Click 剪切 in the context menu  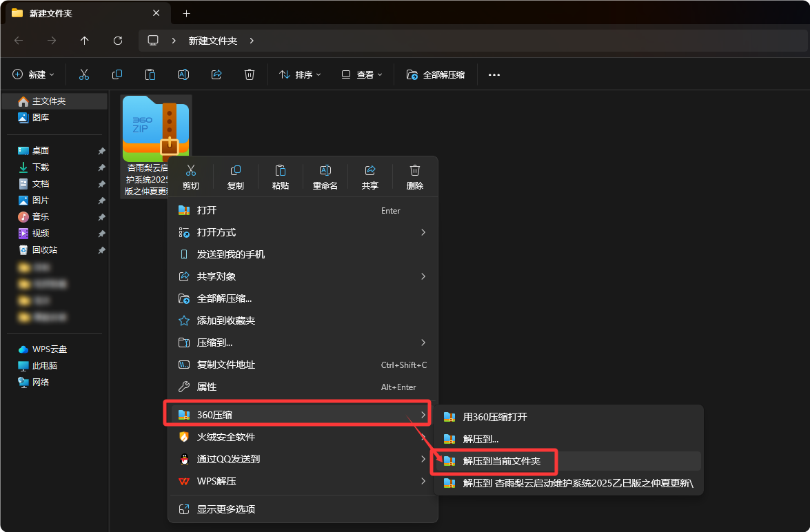pos(191,177)
